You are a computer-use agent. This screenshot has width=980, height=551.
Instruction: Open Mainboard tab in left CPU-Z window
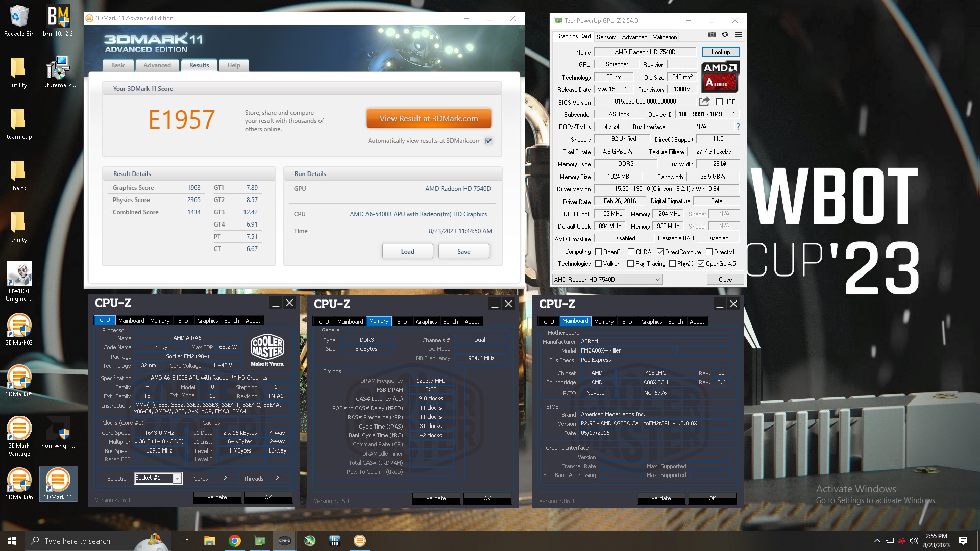(x=131, y=321)
